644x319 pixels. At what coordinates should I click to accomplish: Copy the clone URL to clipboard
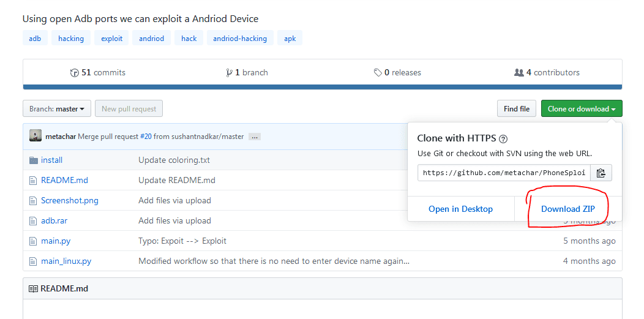601,173
